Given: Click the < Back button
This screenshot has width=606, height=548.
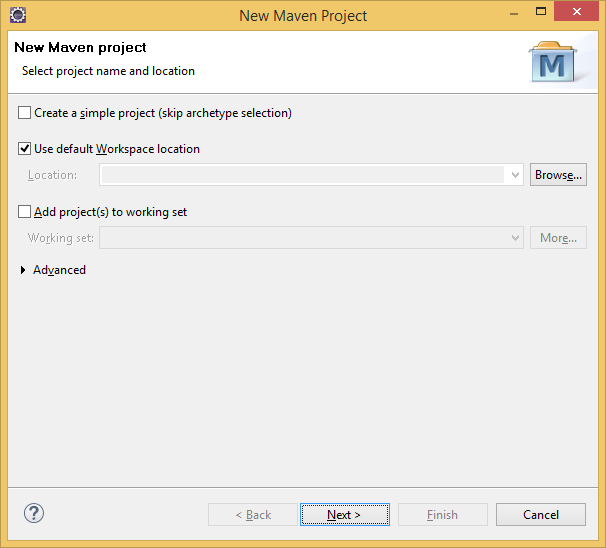Looking at the screenshot, I should pyautogui.click(x=253, y=515).
